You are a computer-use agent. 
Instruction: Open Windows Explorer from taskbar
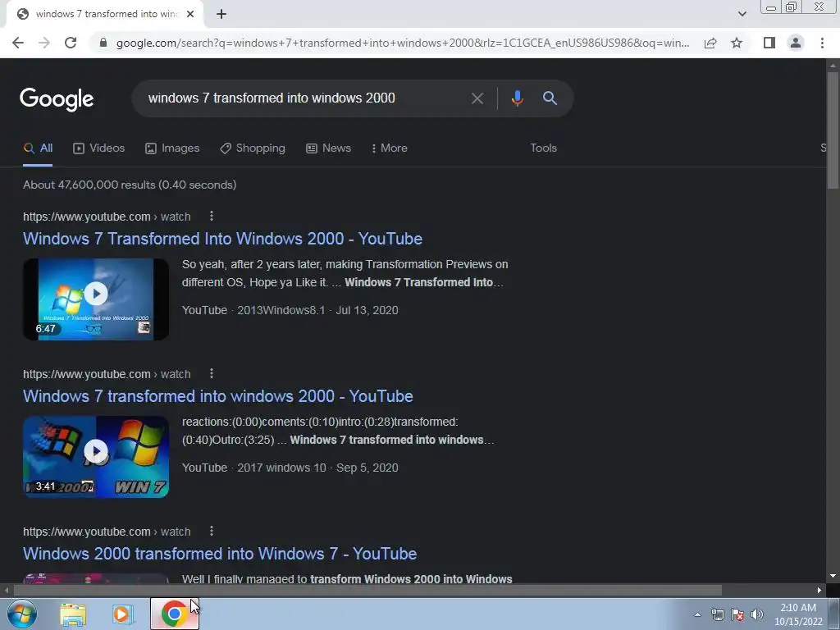[x=73, y=614]
